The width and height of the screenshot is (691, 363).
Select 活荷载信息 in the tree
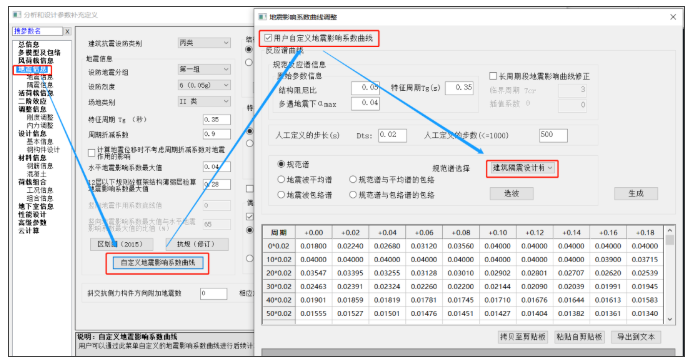coord(36,93)
